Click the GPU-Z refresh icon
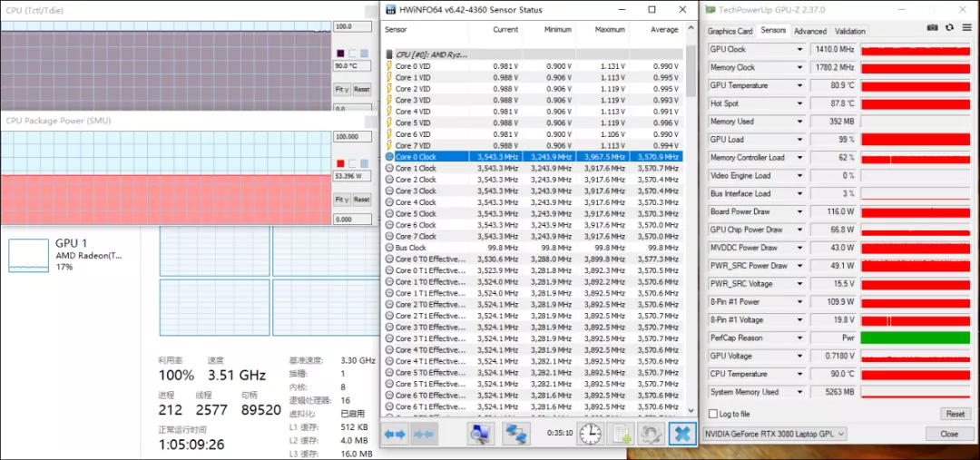 click(x=949, y=27)
